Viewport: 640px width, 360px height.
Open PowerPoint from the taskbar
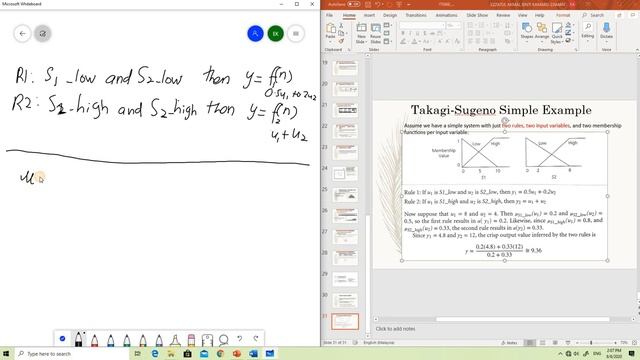237,353
